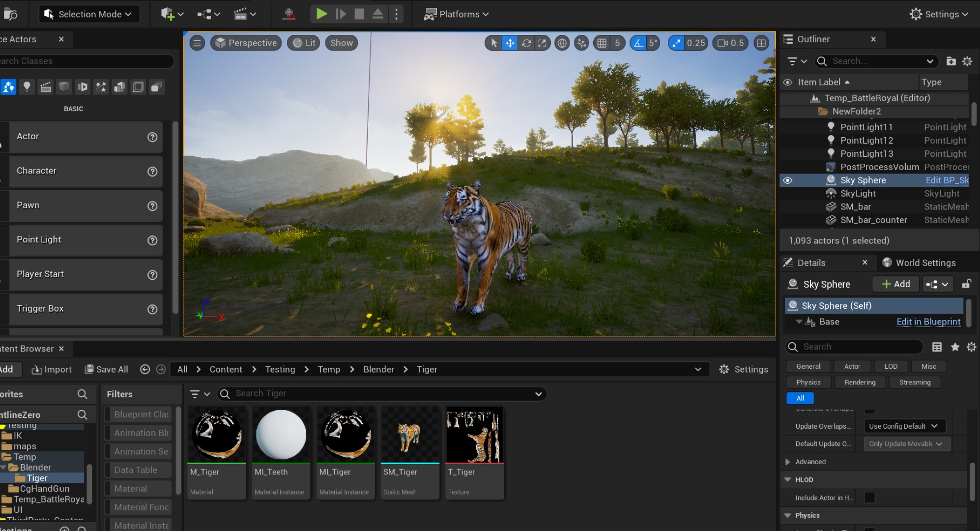This screenshot has height=531, width=980.
Task: Click the viewport layout maximize icon
Action: (x=761, y=43)
